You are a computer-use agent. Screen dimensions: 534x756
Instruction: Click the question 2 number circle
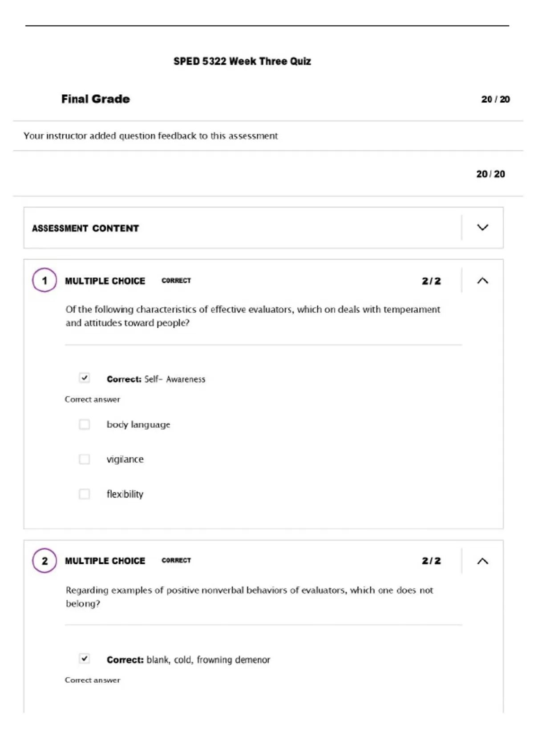(44, 560)
